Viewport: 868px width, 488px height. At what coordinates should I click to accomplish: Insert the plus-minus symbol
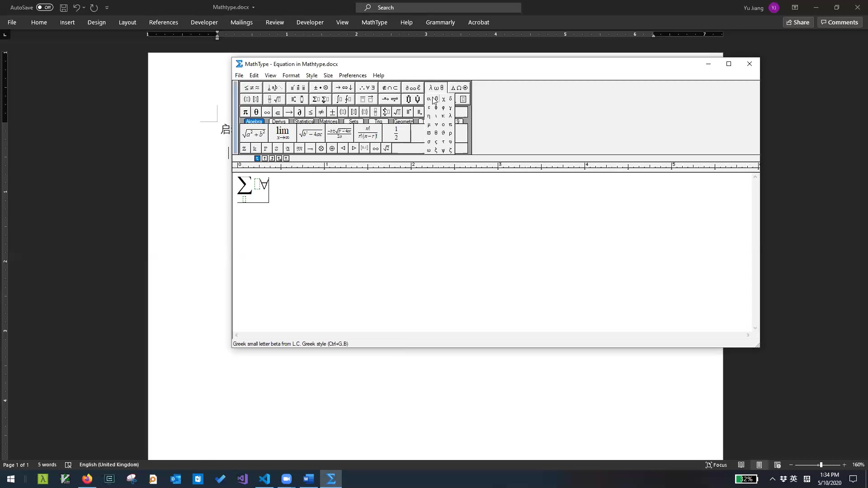click(332, 112)
